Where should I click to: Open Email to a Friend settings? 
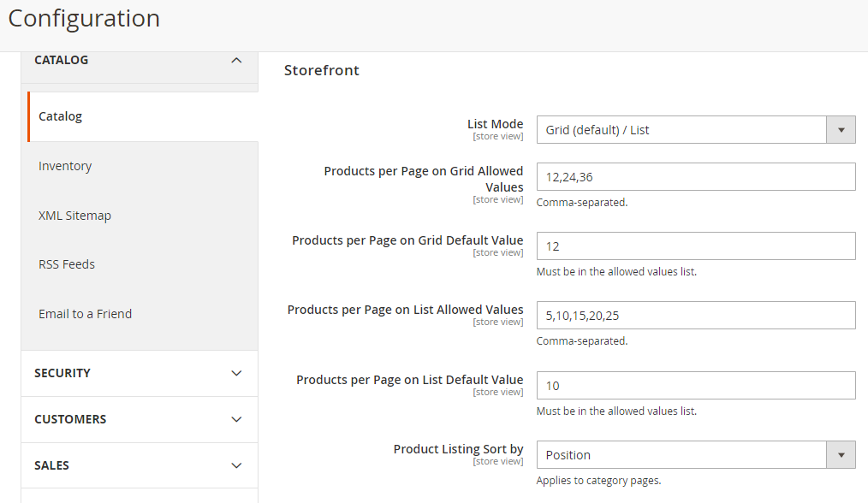point(85,314)
